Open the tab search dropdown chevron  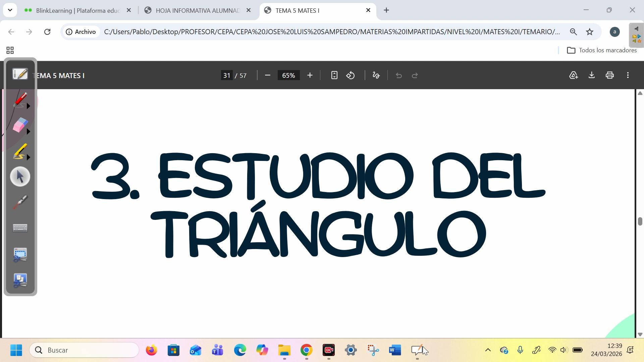coord(10,10)
